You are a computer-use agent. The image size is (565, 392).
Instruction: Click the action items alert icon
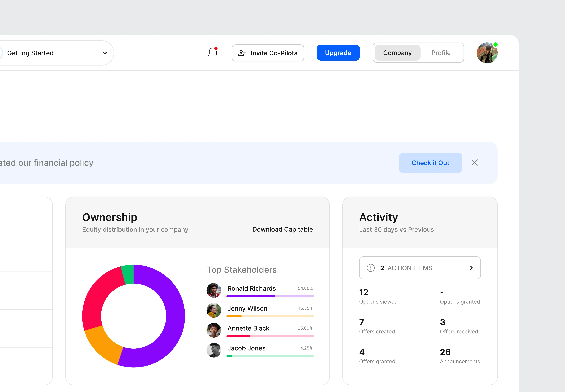[x=370, y=268]
